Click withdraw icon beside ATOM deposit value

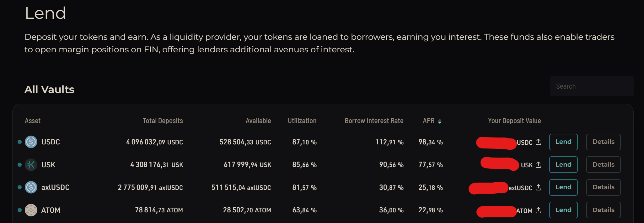539,210
